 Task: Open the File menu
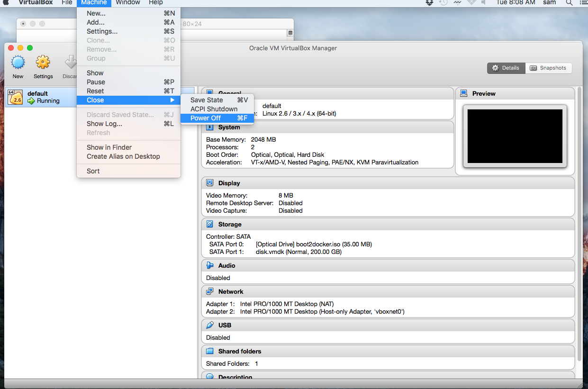coord(67,2)
